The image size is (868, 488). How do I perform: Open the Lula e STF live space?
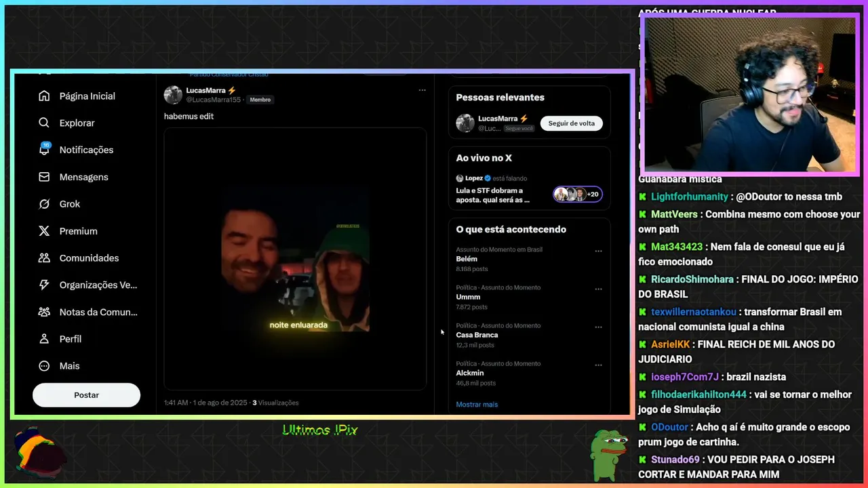point(493,195)
